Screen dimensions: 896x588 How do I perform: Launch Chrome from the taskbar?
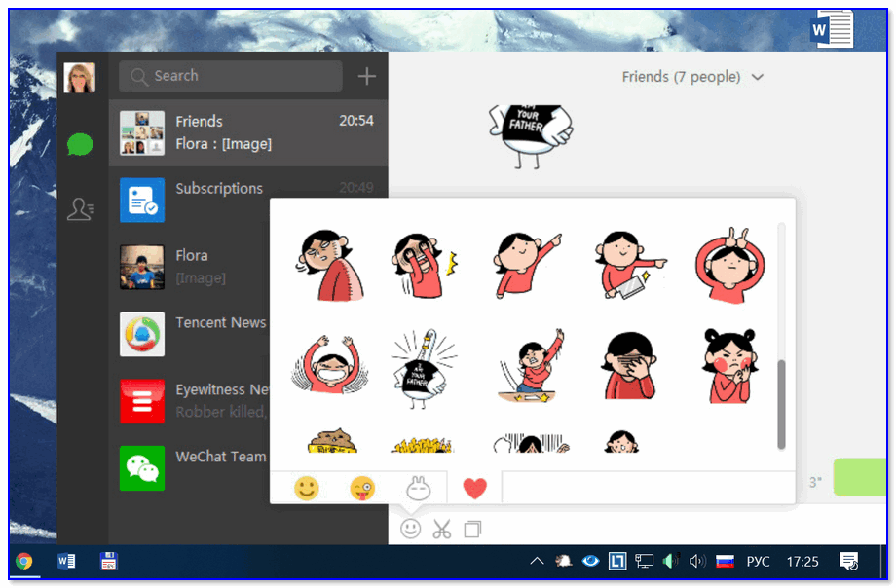tap(23, 561)
